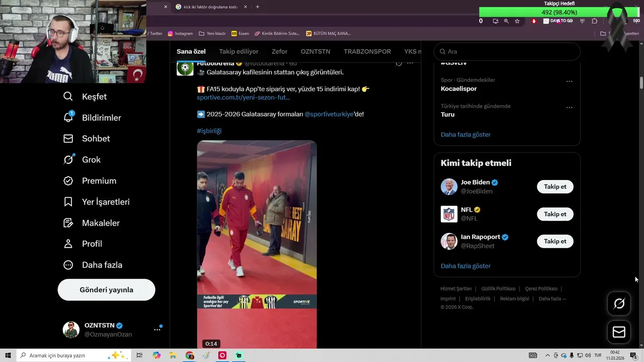Image resolution: width=644 pixels, height=362 pixels.
Task: Open Chrome from taskbar
Action: [190, 355]
